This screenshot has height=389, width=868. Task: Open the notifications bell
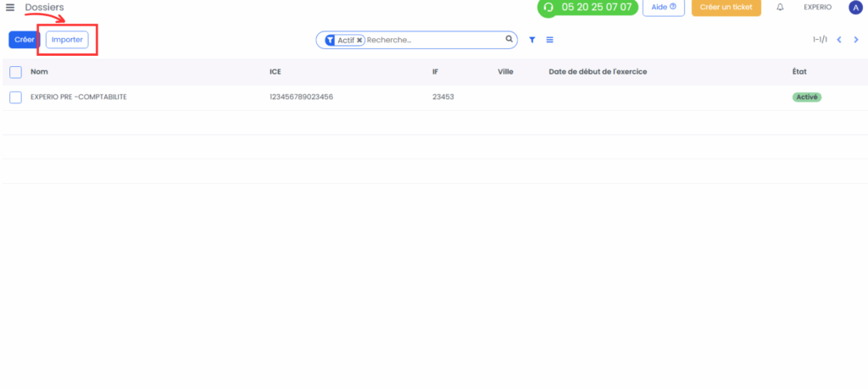coord(780,7)
